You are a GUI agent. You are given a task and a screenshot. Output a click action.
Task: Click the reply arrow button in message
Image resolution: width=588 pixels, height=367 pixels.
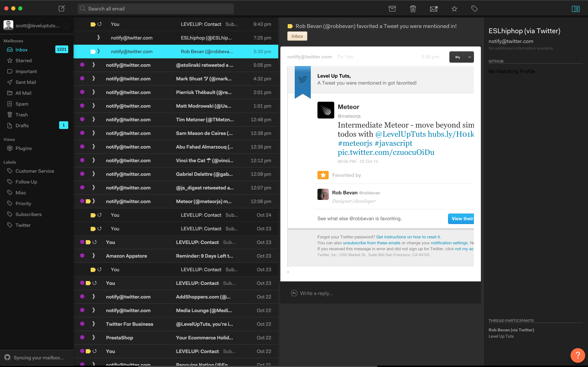457,57
